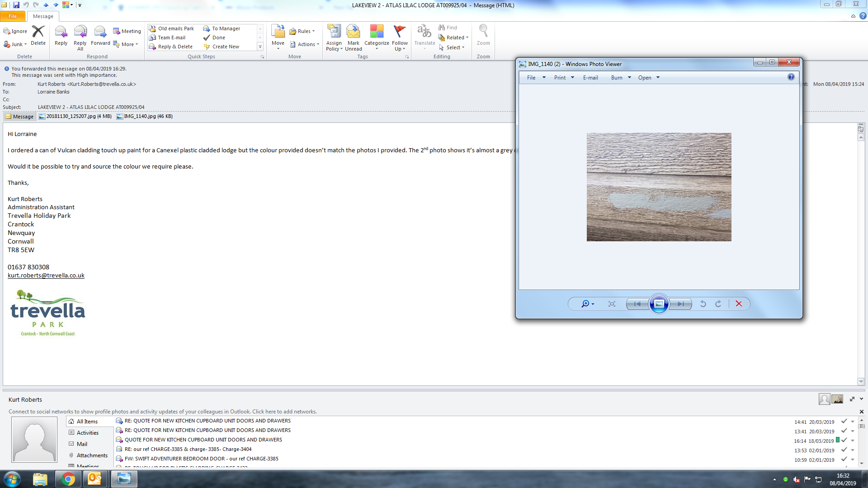This screenshot has height=488, width=868.
Task: Click the Follow Up flag icon
Action: pyautogui.click(x=400, y=37)
